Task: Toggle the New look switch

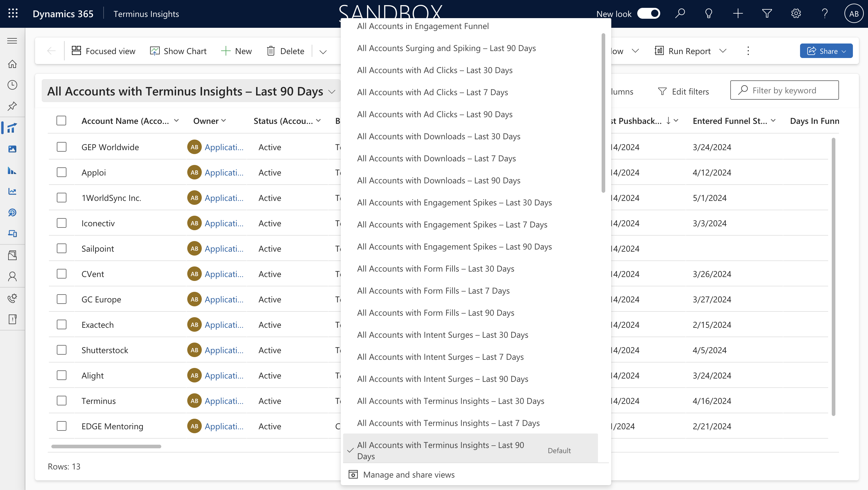Action: 649,14
